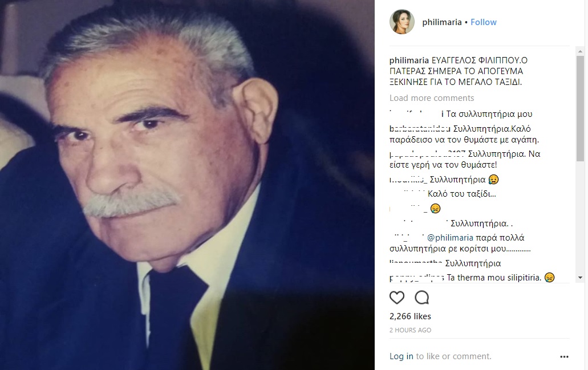Expand Load more comments
Screen dimensions: 588x370
[432, 98]
